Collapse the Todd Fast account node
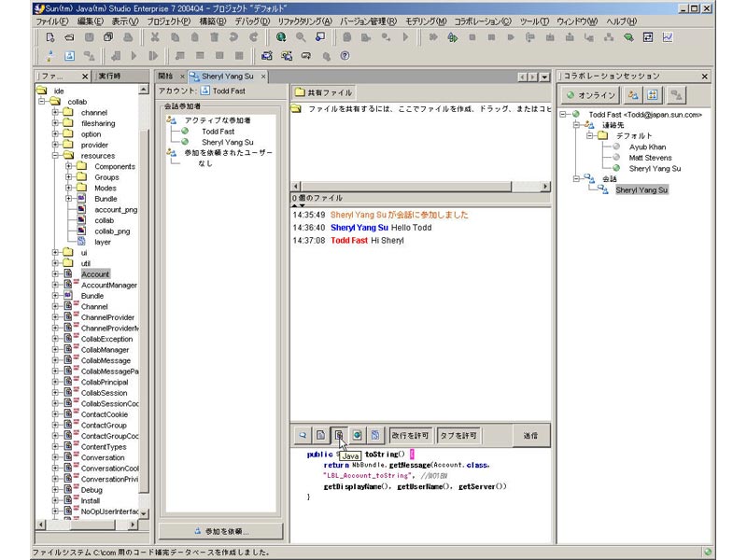 point(563,114)
